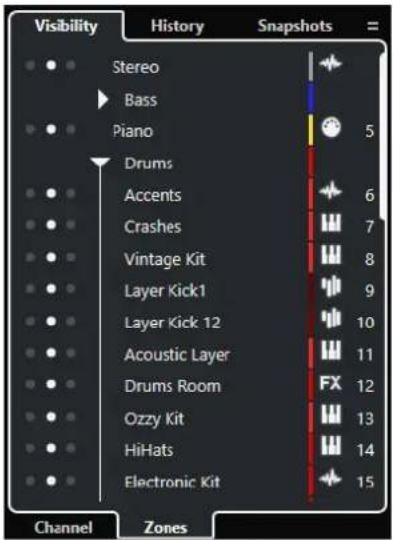Image resolution: width=393 pixels, height=540 pixels.
Task: Click the audio waveform icon for Stereo
Action: (x=330, y=64)
